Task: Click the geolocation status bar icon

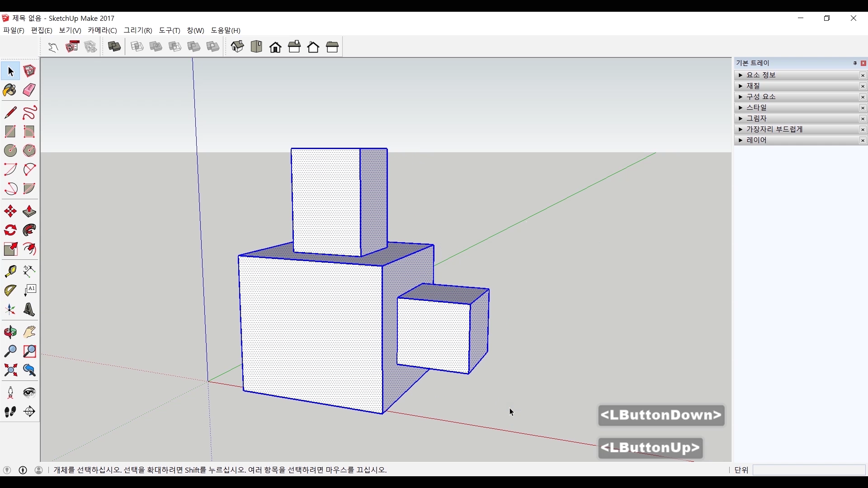Action: pyautogui.click(x=7, y=470)
